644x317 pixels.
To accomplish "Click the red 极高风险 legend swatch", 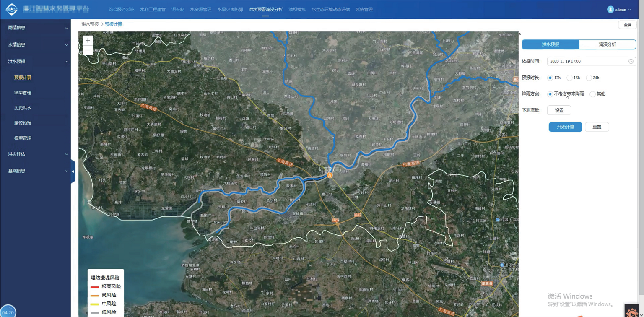I will (95, 287).
